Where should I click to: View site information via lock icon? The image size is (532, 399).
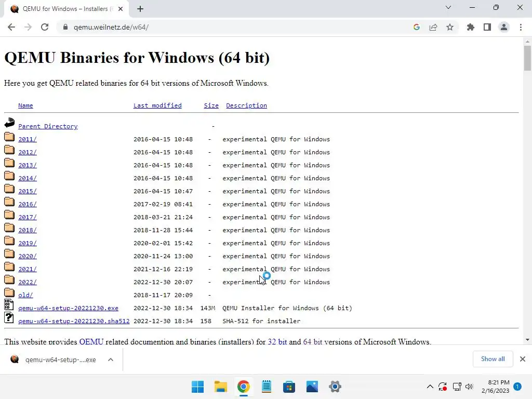[x=65, y=27]
